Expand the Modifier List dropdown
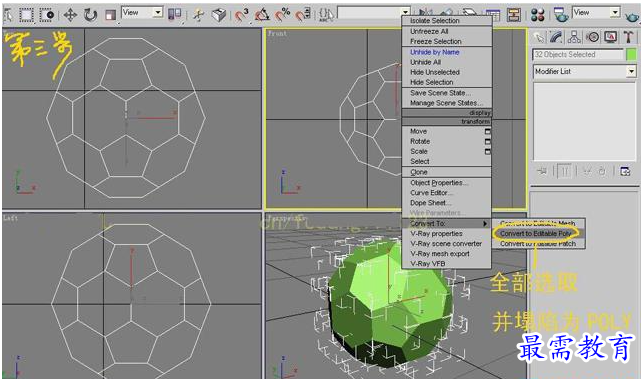 coord(585,72)
